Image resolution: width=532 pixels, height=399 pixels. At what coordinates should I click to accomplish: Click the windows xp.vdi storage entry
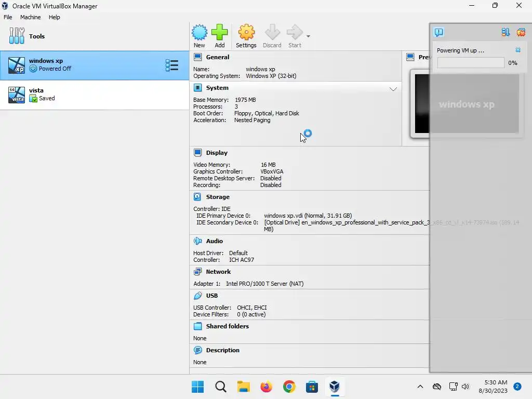coord(308,216)
